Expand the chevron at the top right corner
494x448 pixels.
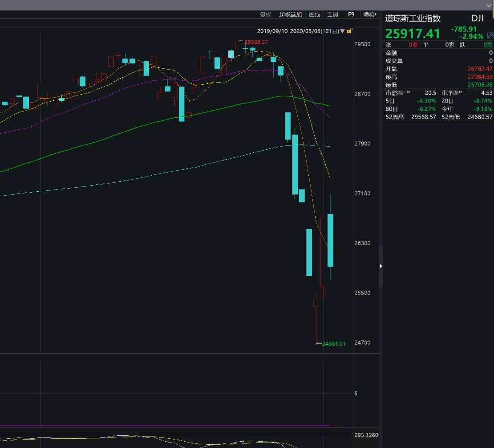pos(489,5)
